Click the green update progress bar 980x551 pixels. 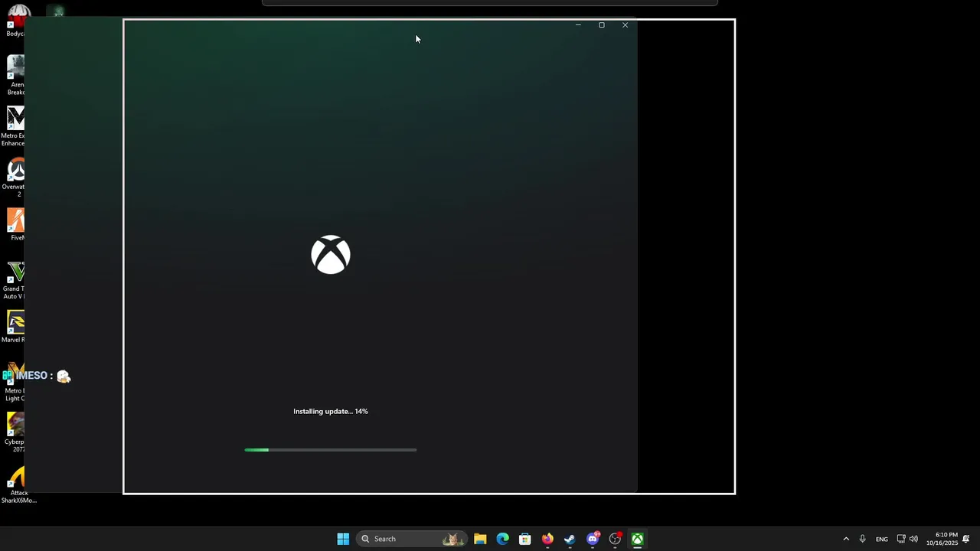(x=331, y=450)
